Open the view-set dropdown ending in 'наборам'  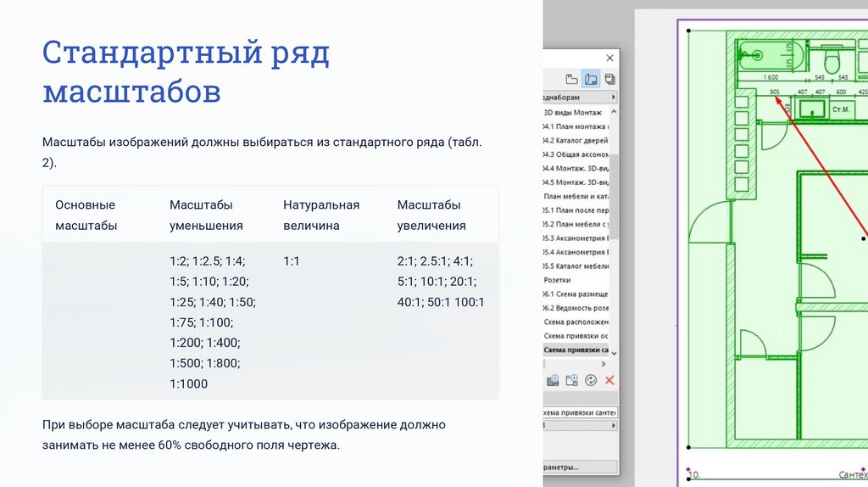(x=580, y=97)
